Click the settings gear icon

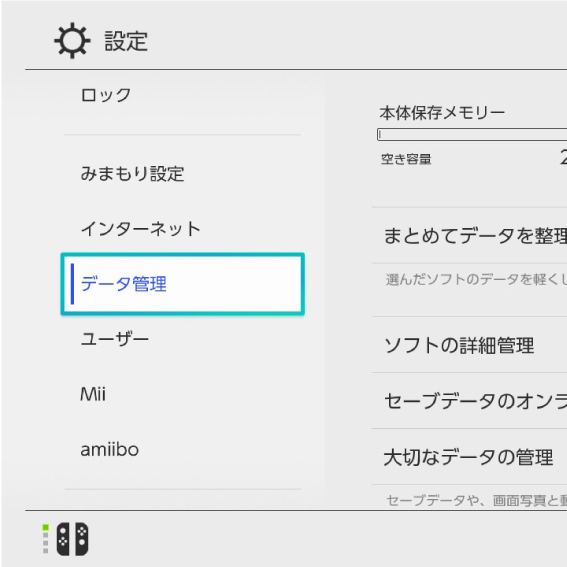coord(72,40)
